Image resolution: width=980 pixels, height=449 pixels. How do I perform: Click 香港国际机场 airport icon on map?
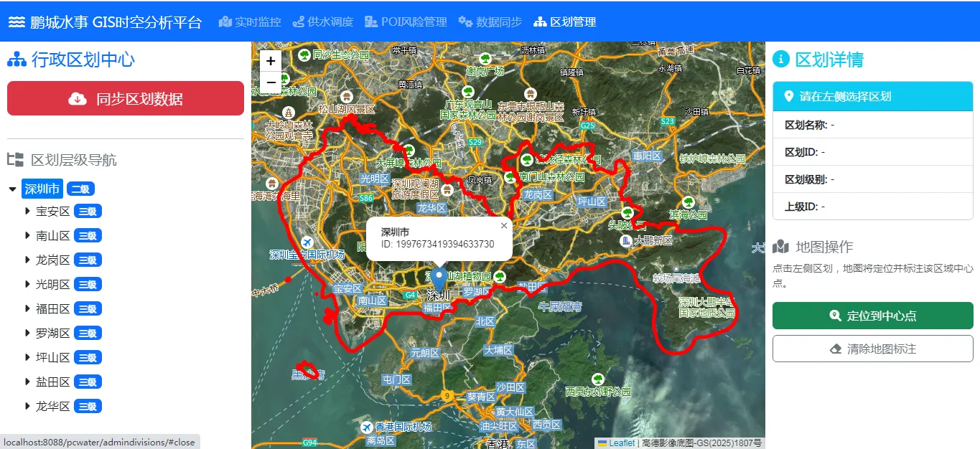coord(368,427)
